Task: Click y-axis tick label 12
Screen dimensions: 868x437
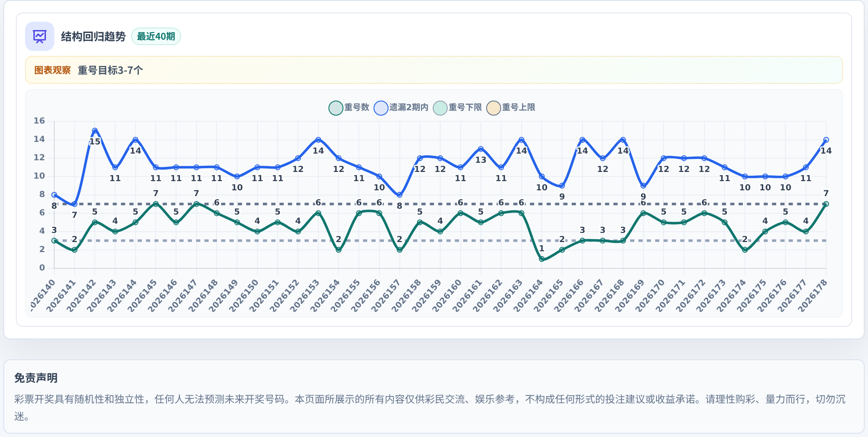Action: click(x=39, y=158)
